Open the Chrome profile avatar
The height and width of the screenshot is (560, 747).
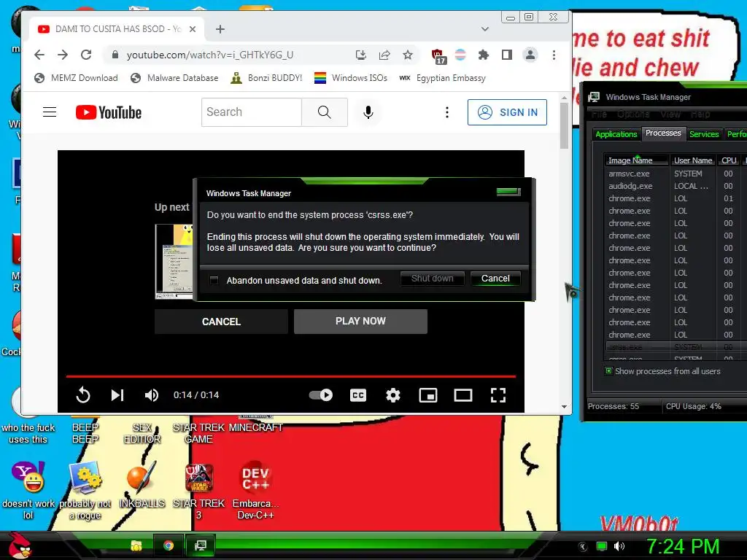click(x=530, y=55)
